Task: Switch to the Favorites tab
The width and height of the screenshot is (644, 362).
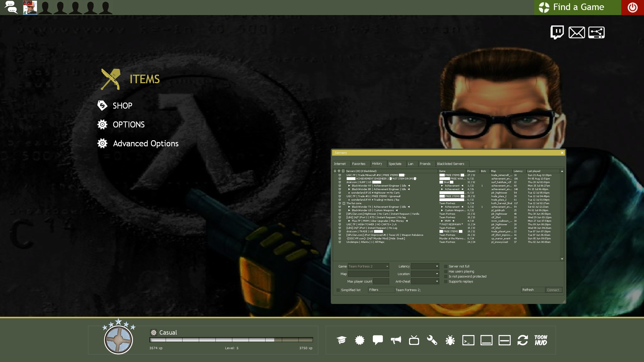Action: (x=359, y=164)
